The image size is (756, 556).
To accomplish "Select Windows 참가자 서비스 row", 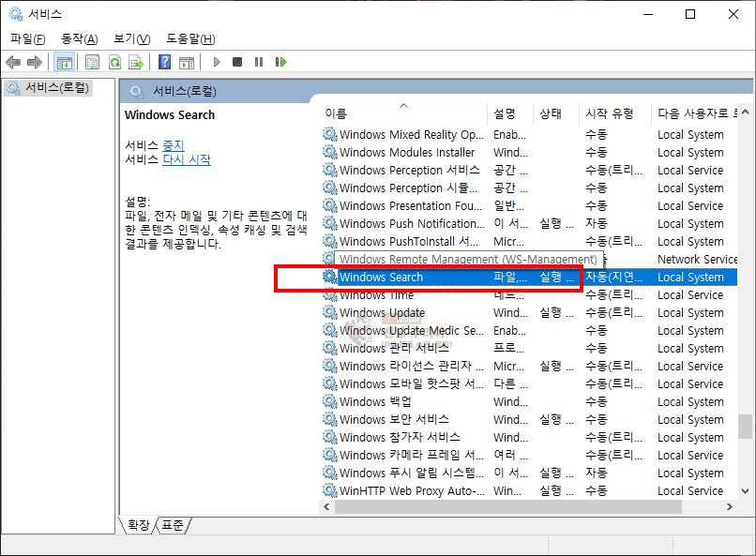I will pos(529,438).
